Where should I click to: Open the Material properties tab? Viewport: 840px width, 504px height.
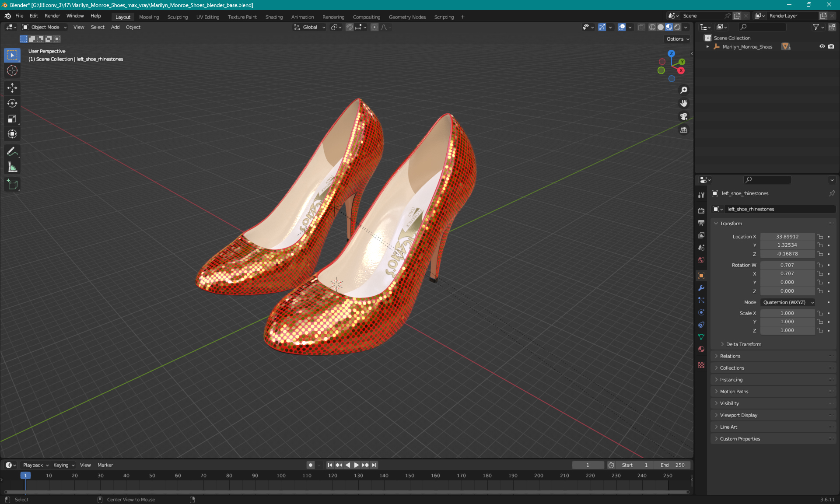[701, 349]
